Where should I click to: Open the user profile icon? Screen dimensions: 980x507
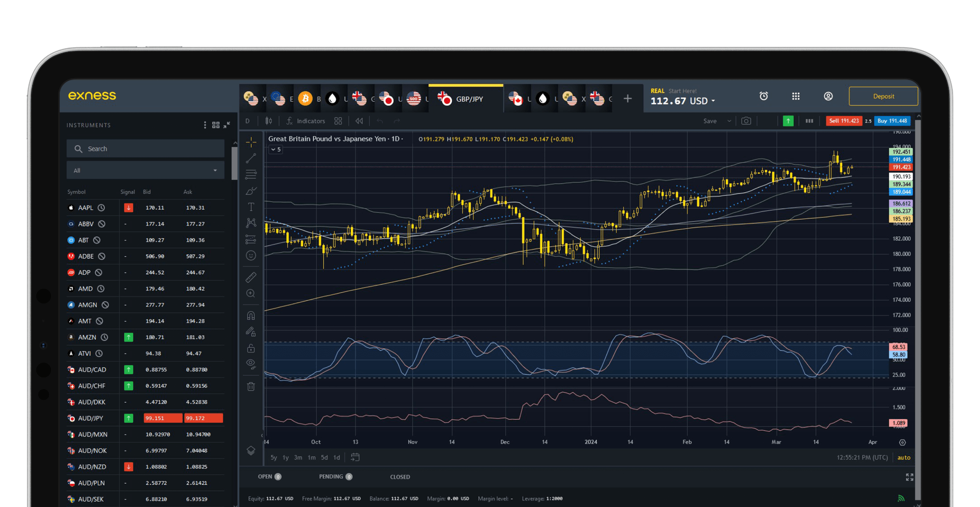pyautogui.click(x=828, y=96)
